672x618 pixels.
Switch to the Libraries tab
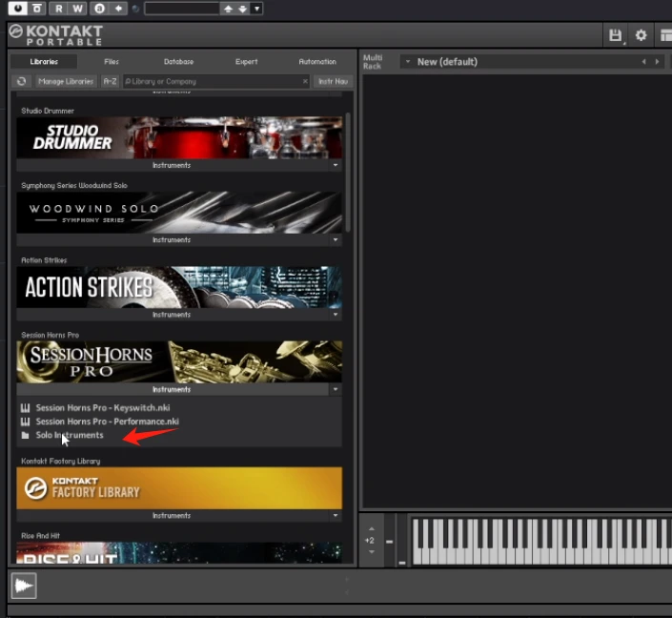click(x=44, y=62)
